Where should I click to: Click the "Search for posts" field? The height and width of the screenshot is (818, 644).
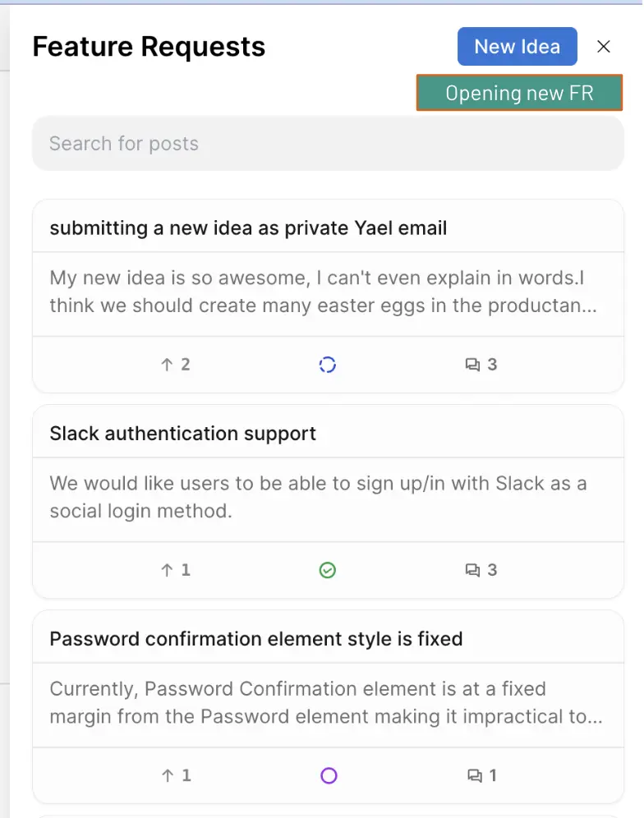pos(328,143)
